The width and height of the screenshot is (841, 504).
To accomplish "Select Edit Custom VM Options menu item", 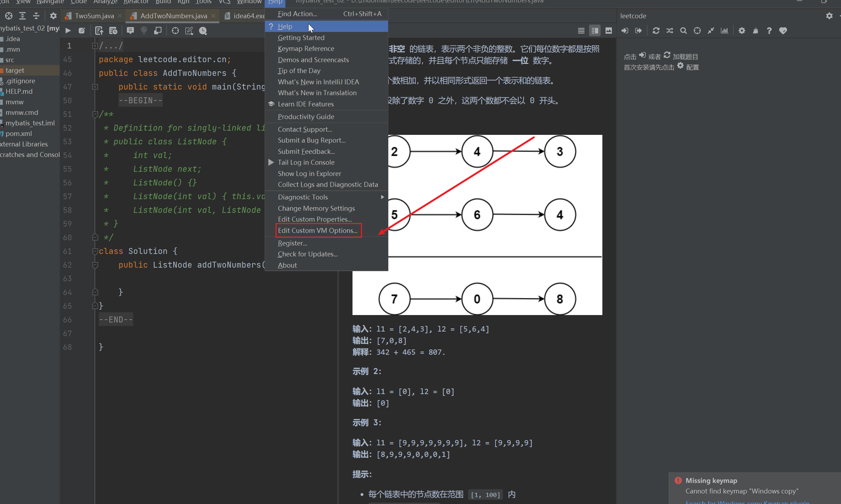I will click(318, 230).
